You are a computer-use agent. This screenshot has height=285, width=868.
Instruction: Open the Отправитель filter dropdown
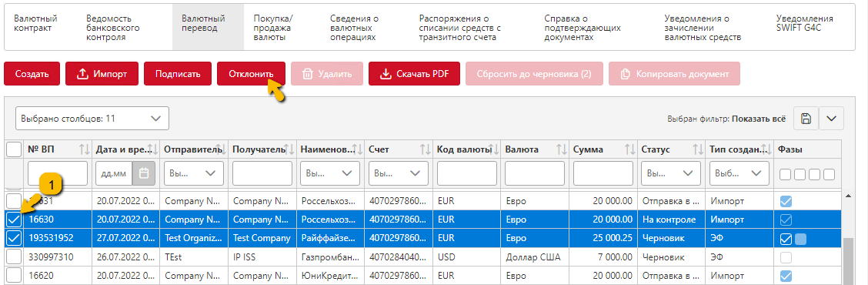pyautogui.click(x=195, y=173)
